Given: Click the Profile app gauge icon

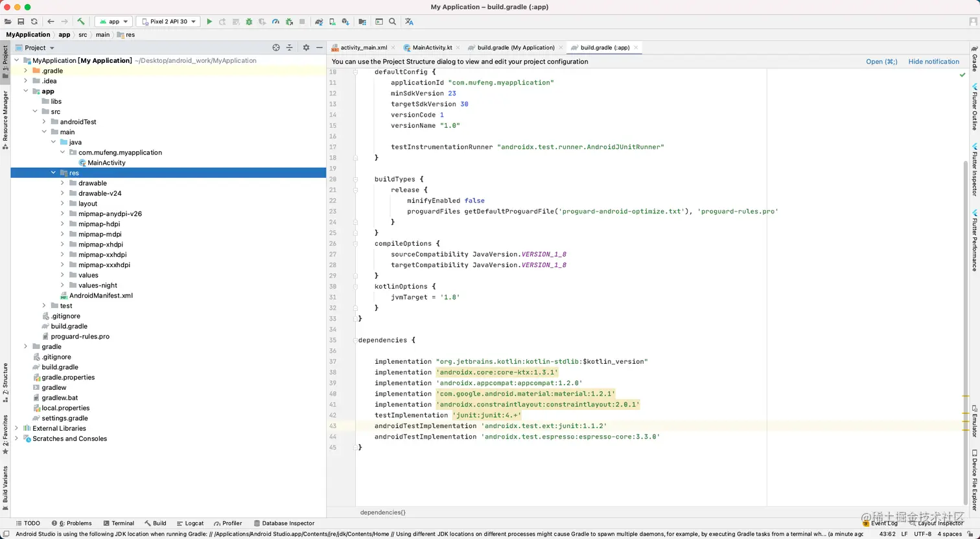Looking at the screenshot, I should (x=275, y=21).
